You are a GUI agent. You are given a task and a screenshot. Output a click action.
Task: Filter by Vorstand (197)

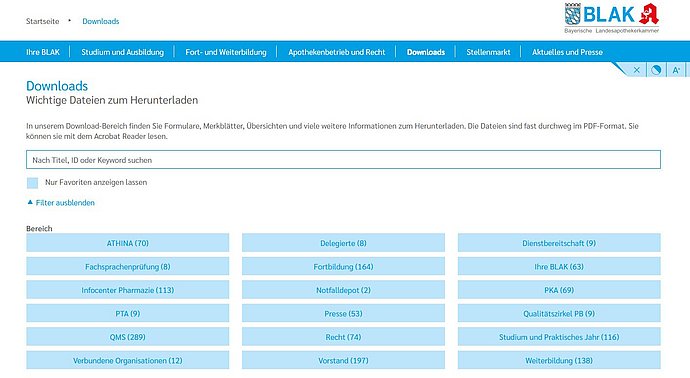click(x=343, y=360)
